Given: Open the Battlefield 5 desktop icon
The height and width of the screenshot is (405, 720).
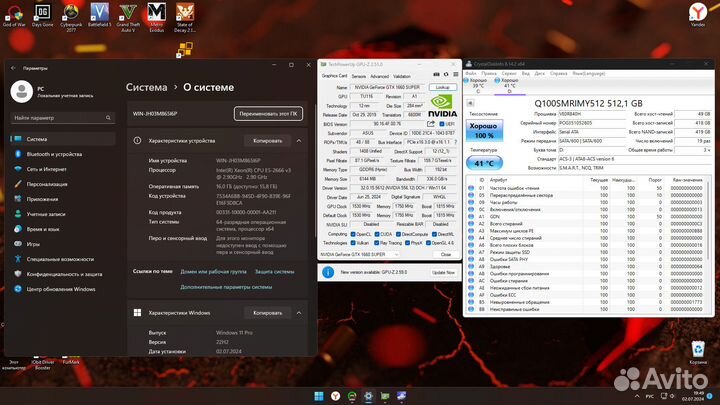Looking at the screenshot, I should [x=99, y=16].
